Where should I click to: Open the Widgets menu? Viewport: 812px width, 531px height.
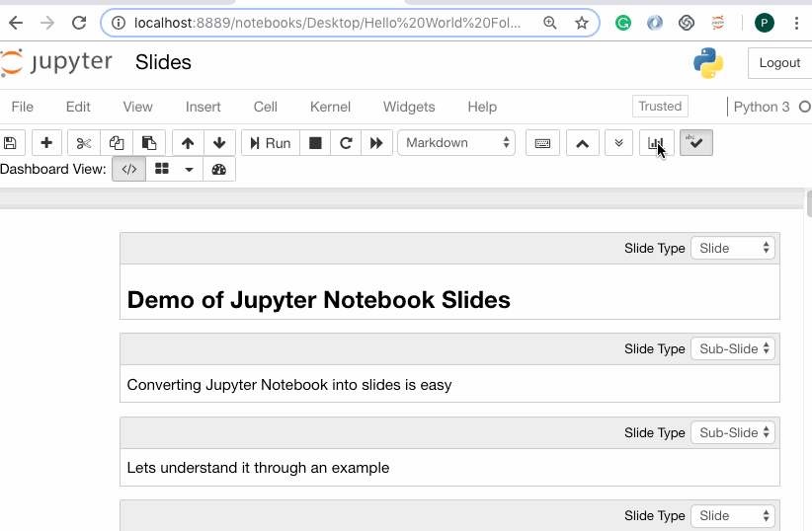(x=409, y=107)
